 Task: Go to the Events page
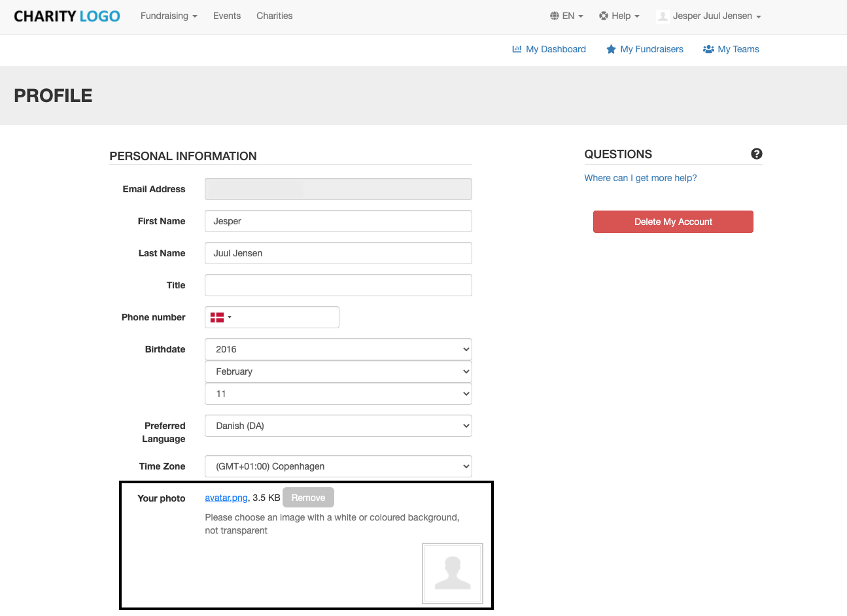coord(227,16)
